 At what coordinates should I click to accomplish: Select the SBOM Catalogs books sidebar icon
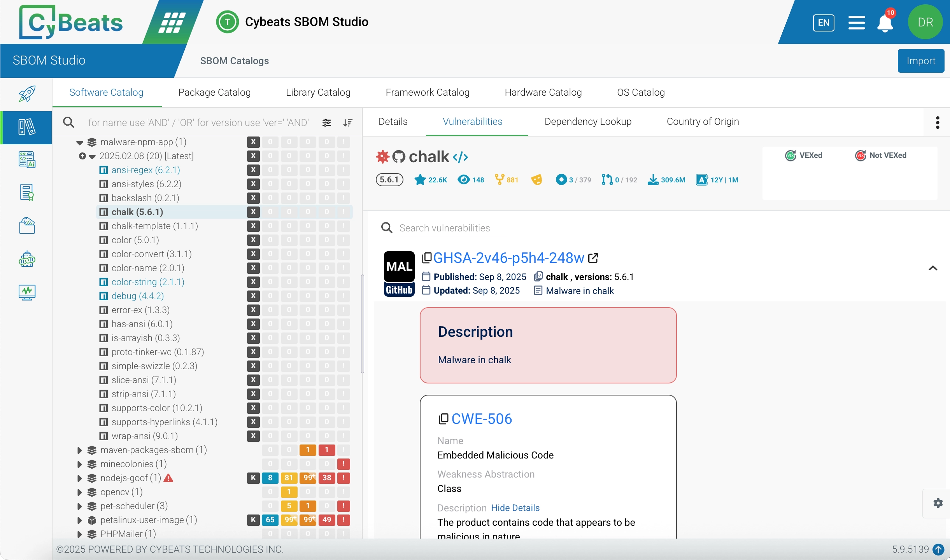[26, 127]
